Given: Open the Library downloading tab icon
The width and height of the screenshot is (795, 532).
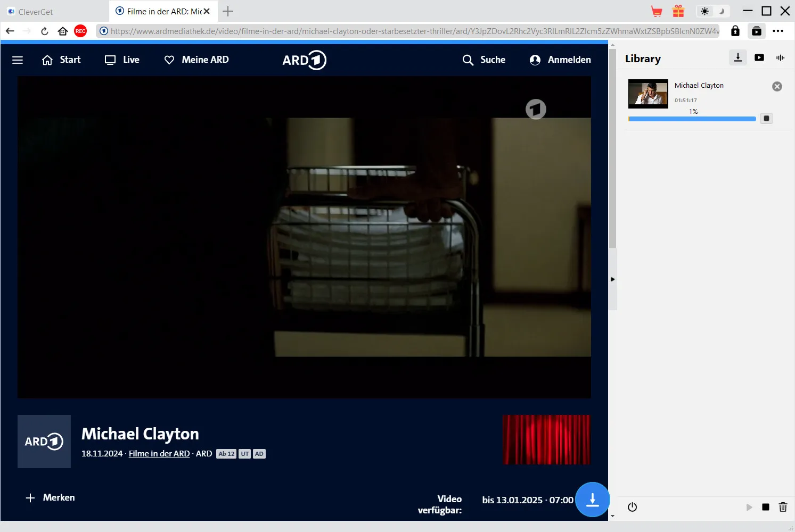Looking at the screenshot, I should (x=738, y=57).
